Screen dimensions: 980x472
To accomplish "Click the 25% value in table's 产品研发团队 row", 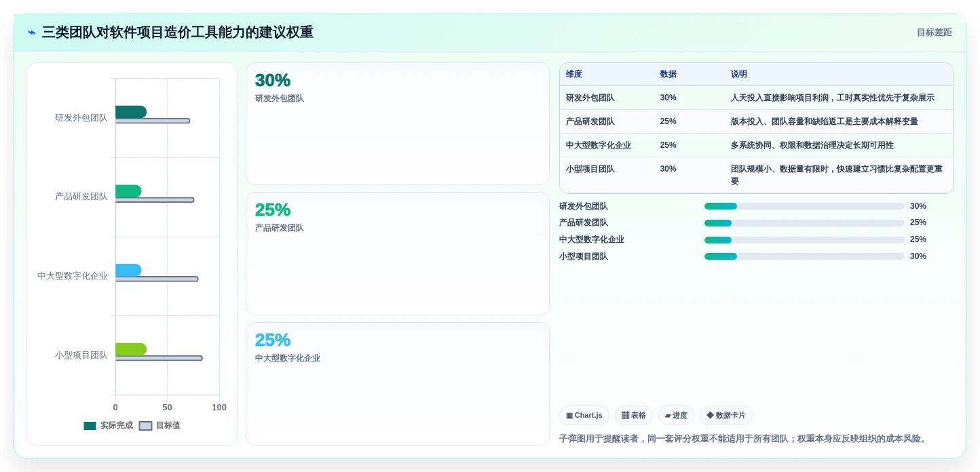I will pyautogui.click(x=668, y=121).
